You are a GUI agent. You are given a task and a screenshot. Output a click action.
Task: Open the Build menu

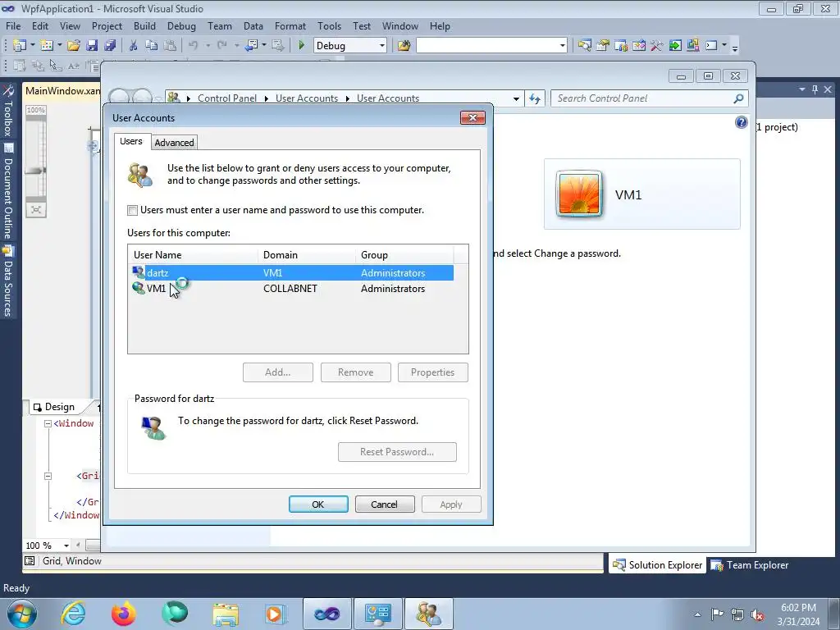[144, 25]
